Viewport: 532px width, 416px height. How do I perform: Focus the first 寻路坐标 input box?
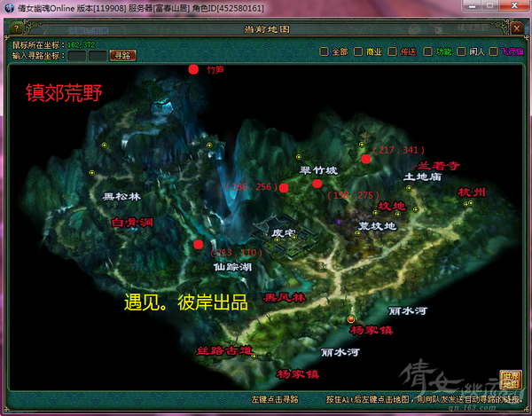tap(76, 56)
